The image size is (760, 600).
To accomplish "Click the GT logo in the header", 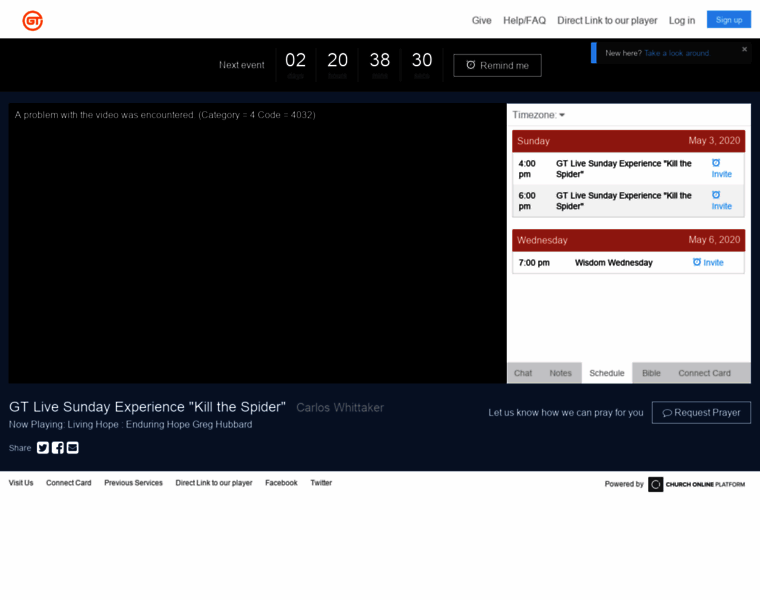I will [x=32, y=20].
